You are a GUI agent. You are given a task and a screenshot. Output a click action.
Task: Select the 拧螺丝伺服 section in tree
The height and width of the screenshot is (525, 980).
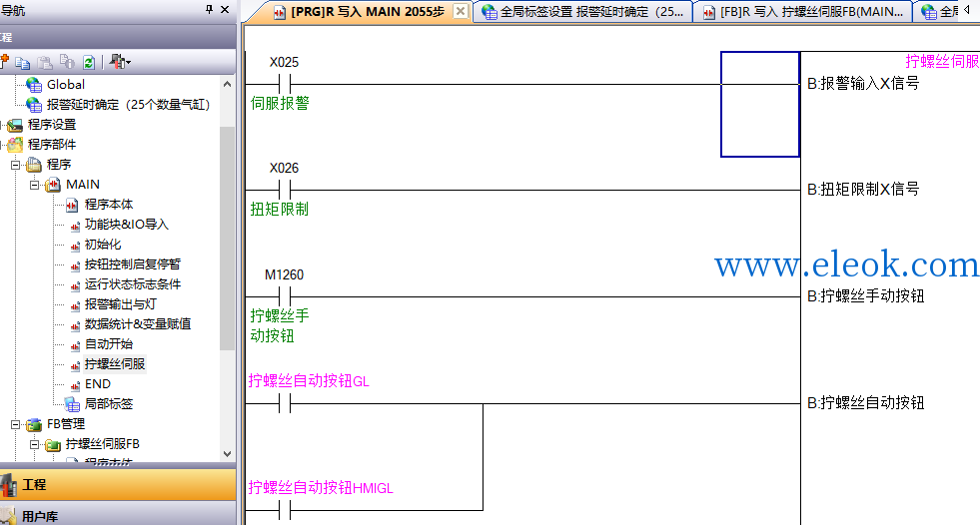coord(115,364)
